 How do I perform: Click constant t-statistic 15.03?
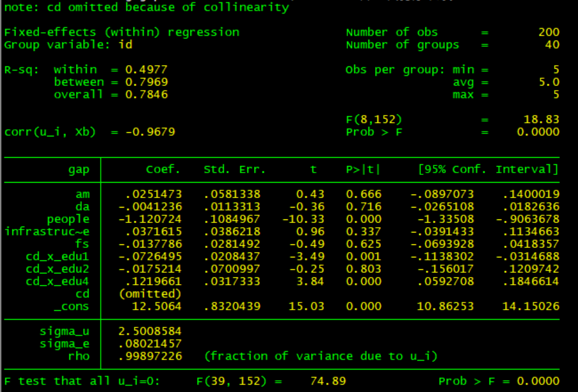click(x=306, y=307)
